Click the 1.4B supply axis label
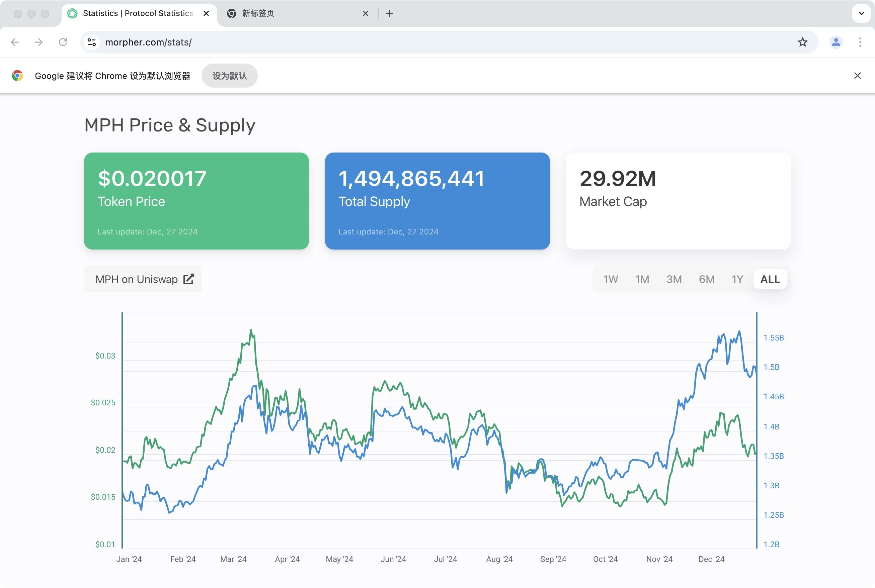Image resolution: width=875 pixels, height=588 pixels. pyautogui.click(x=772, y=427)
